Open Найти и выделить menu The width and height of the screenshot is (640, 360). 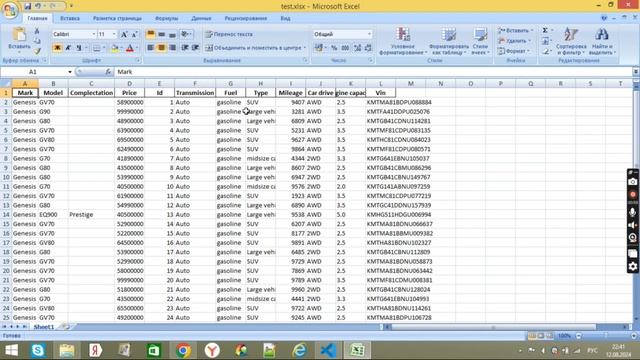click(x=602, y=41)
